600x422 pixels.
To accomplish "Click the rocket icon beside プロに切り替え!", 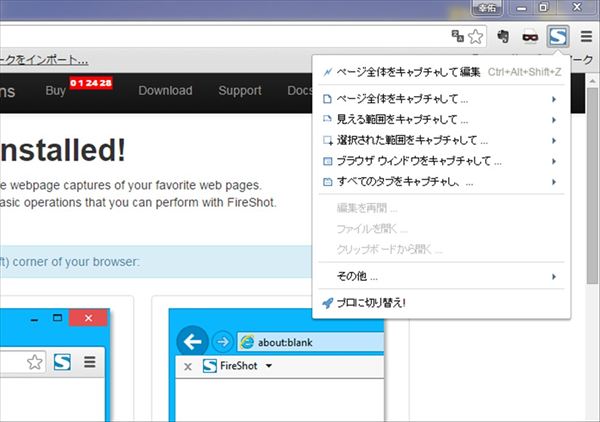I will tap(328, 303).
